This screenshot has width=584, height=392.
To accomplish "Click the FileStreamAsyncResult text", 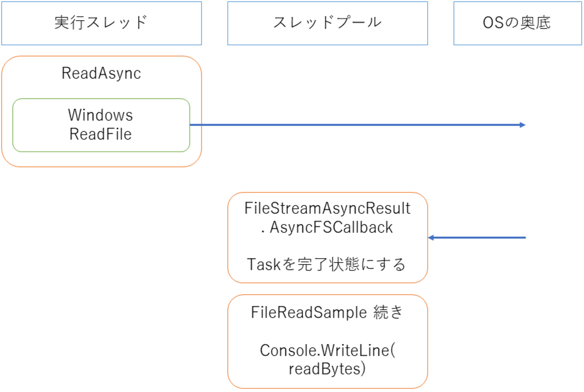I will coord(327,208).
